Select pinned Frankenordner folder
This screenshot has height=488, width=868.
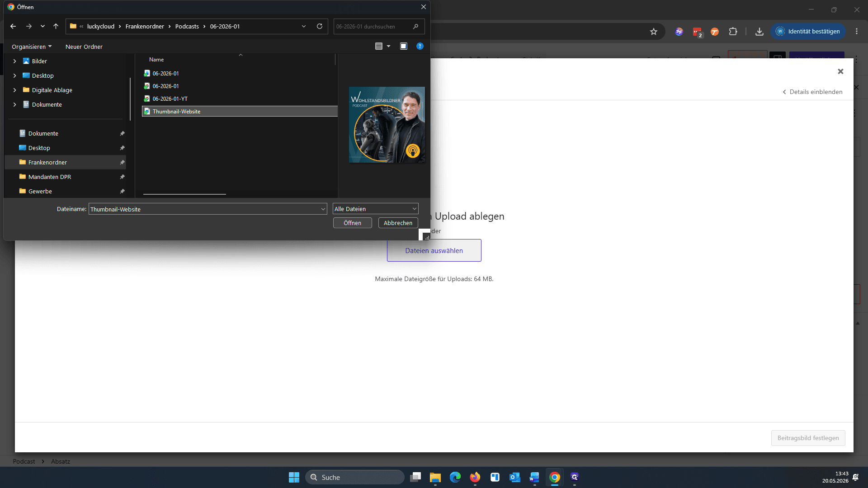pyautogui.click(x=66, y=162)
